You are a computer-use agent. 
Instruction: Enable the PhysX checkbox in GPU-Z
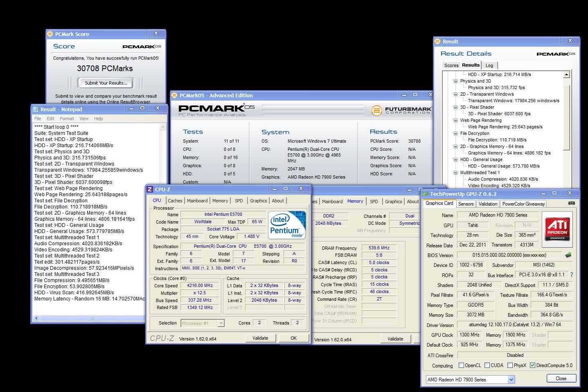[x=510, y=365]
